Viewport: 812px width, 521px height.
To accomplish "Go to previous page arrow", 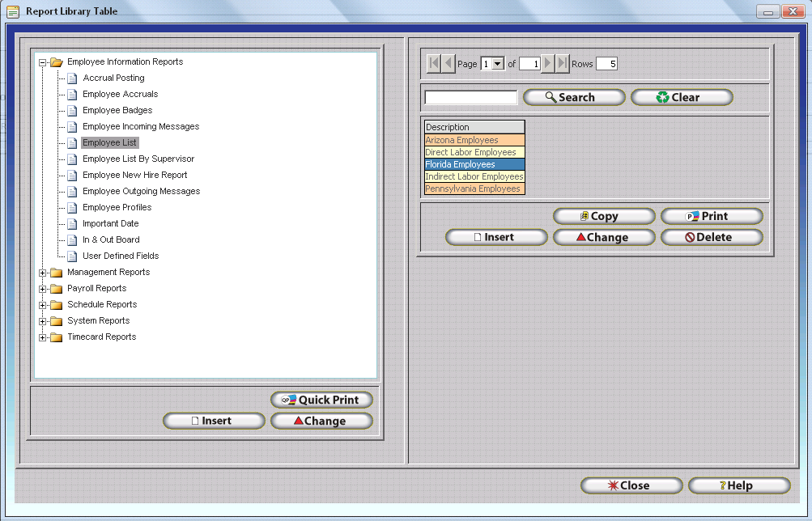I will 449,63.
